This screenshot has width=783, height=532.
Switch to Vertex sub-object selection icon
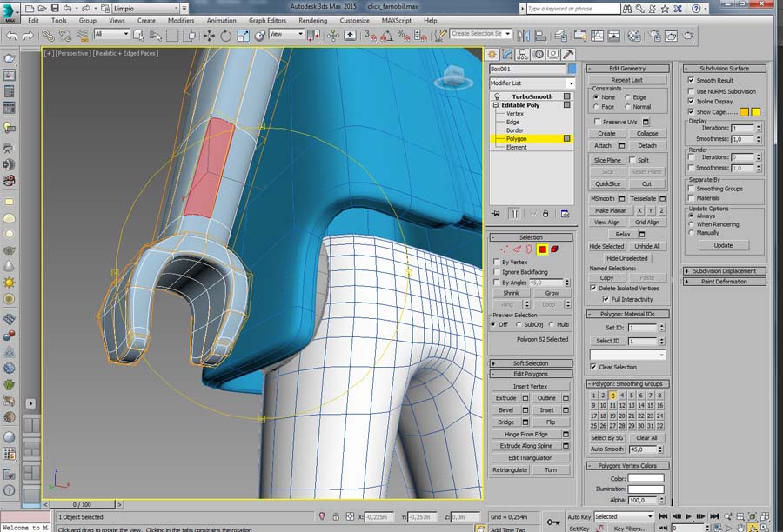point(504,249)
